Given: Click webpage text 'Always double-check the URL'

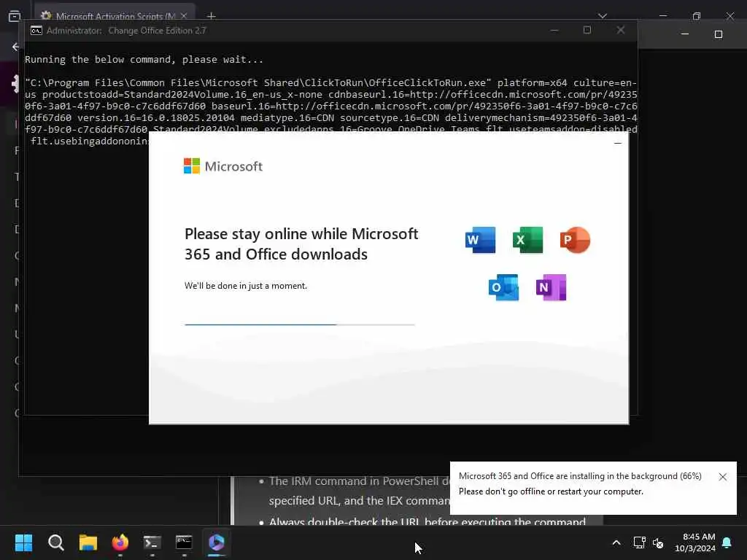Looking at the screenshot, I should click(x=427, y=521).
